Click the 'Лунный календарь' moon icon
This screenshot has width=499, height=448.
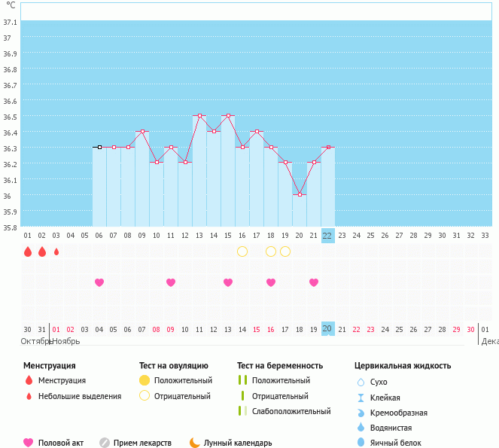(195, 443)
